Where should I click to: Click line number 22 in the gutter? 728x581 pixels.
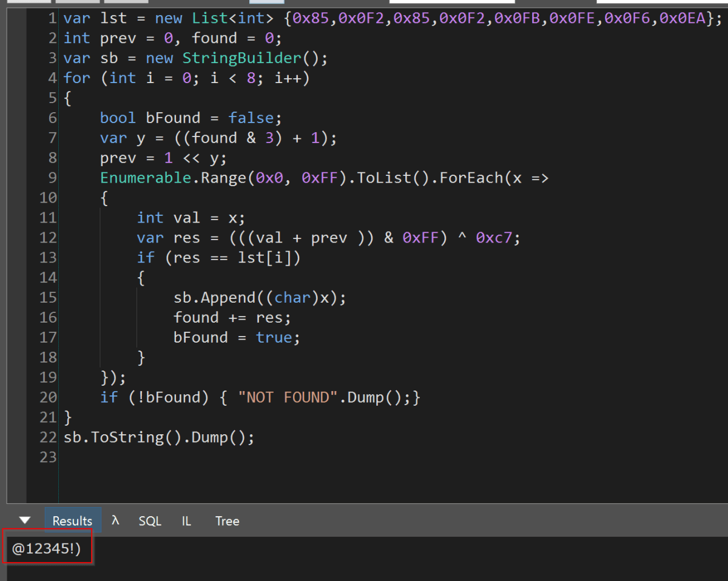tap(48, 437)
